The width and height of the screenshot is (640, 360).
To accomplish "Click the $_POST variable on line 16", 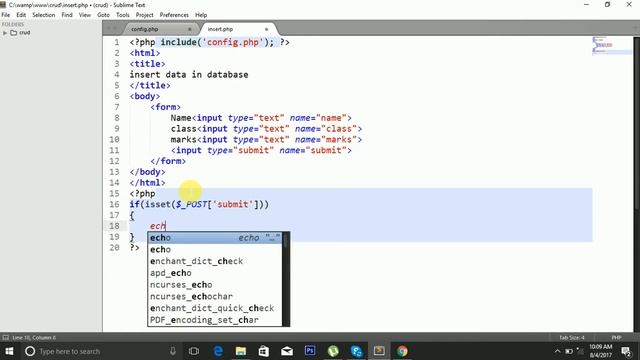I will (x=191, y=204).
